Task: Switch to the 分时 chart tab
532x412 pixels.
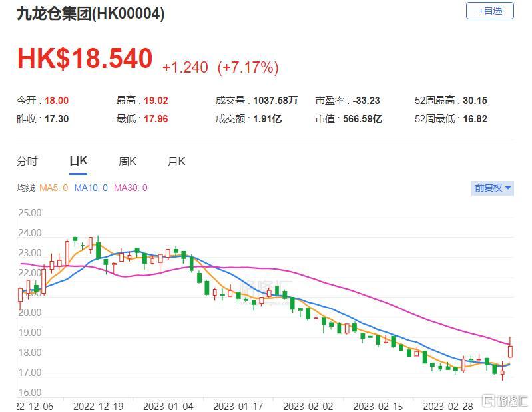Action: coord(27,162)
